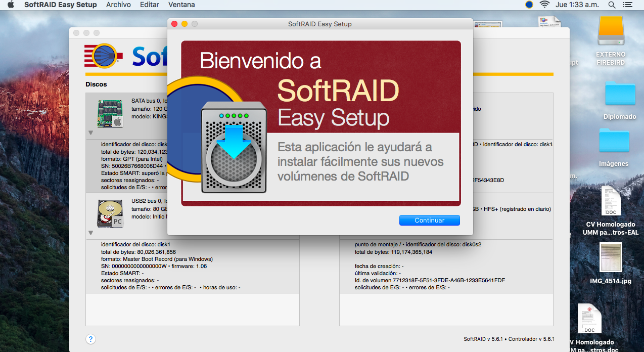
Task: Open the Apple menu
Action: coord(11,5)
